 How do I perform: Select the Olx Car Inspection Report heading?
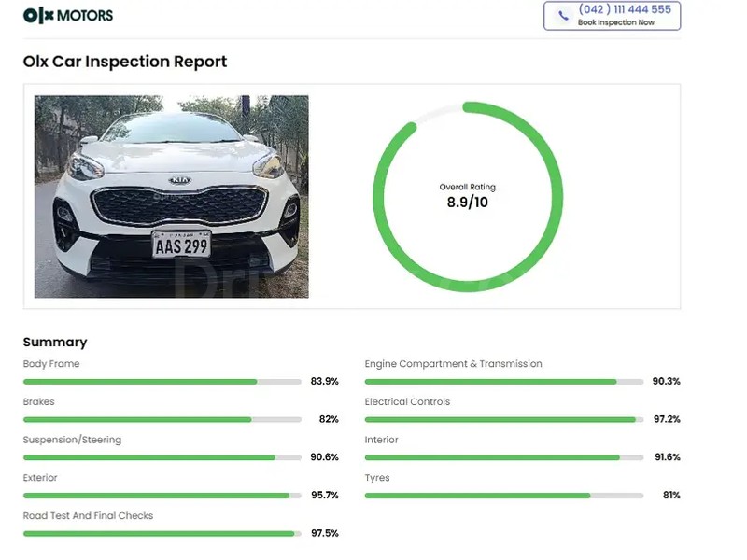tap(124, 62)
